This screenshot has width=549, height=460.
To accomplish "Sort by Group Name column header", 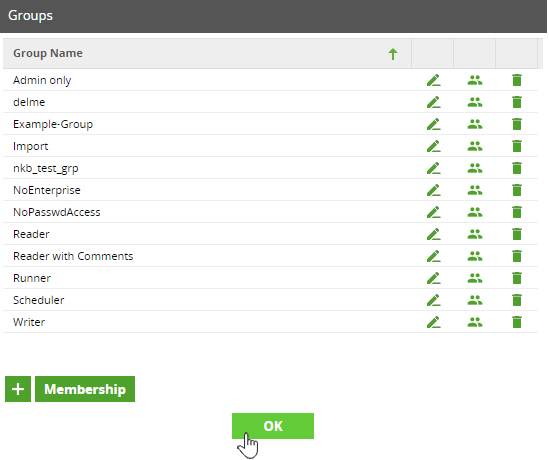I will coord(48,53).
